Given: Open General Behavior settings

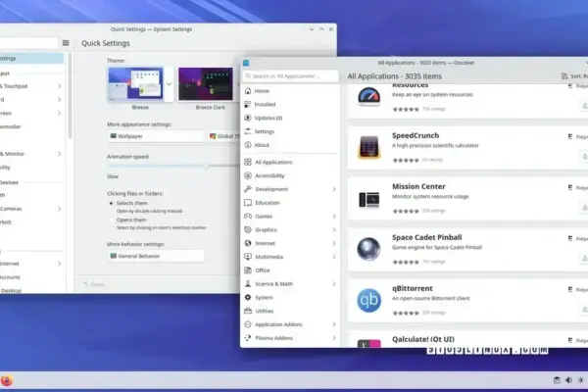Looking at the screenshot, I should point(155,256).
